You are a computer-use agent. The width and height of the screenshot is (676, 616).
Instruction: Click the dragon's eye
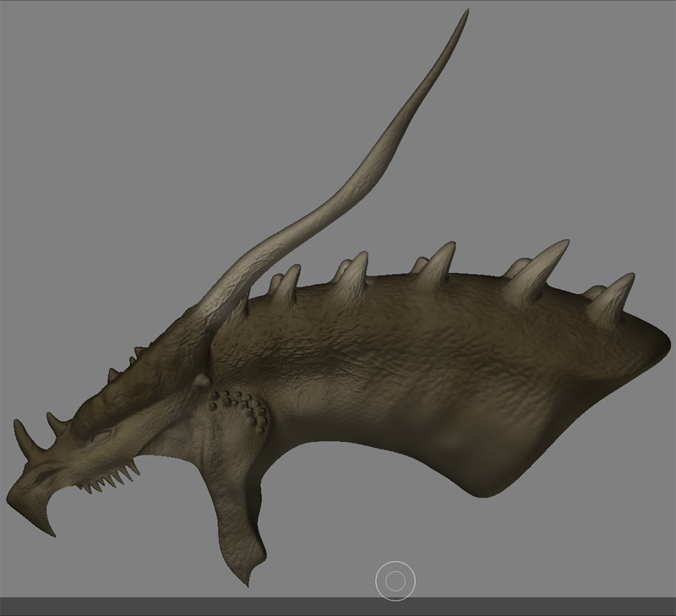[x=101, y=437]
